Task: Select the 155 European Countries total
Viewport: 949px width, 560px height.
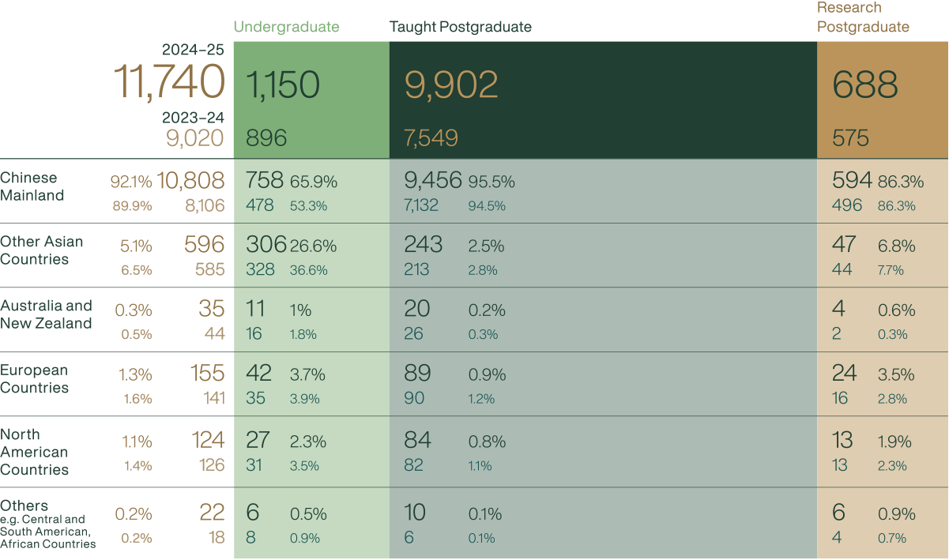Action: tap(208, 373)
